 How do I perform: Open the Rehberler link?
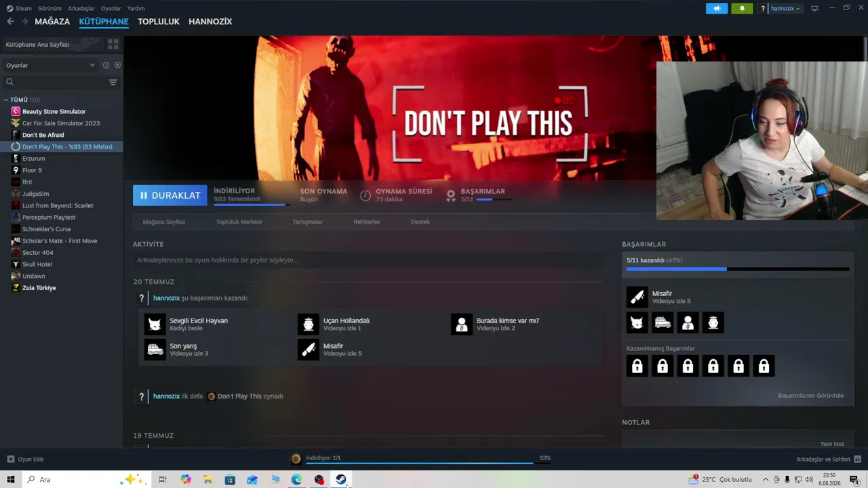click(x=367, y=222)
